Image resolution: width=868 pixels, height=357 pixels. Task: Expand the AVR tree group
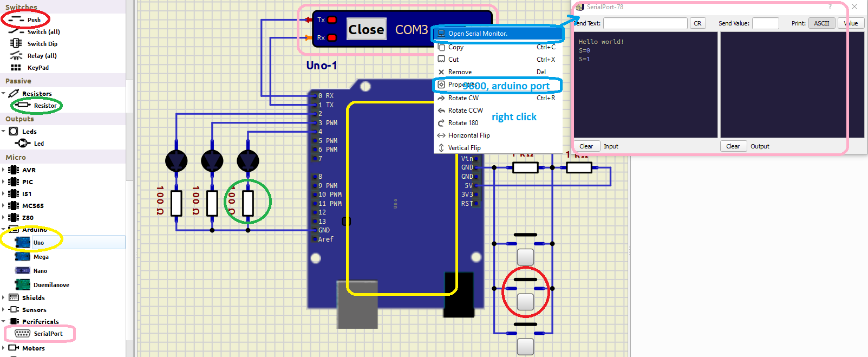coord(3,170)
